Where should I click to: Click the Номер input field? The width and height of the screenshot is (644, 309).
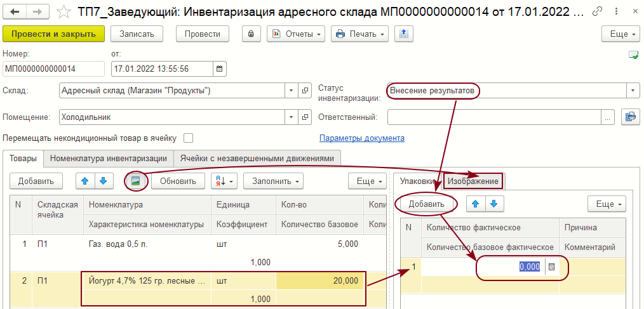(53, 69)
